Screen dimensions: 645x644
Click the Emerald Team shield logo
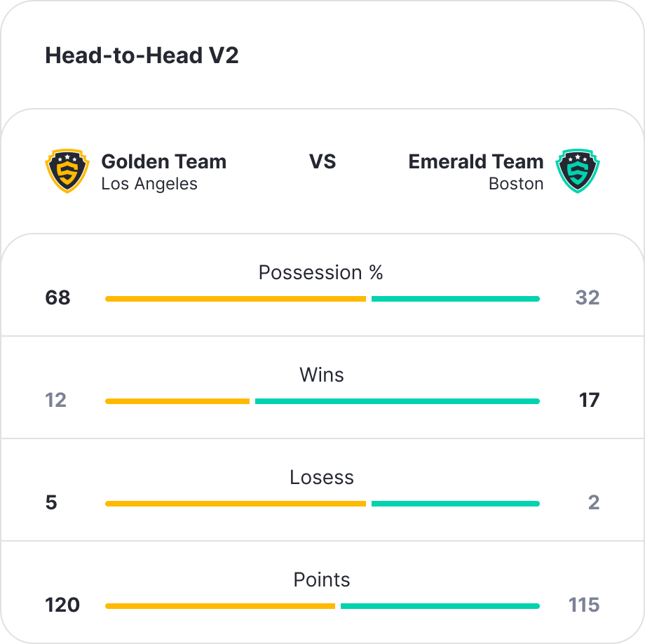coord(578,170)
